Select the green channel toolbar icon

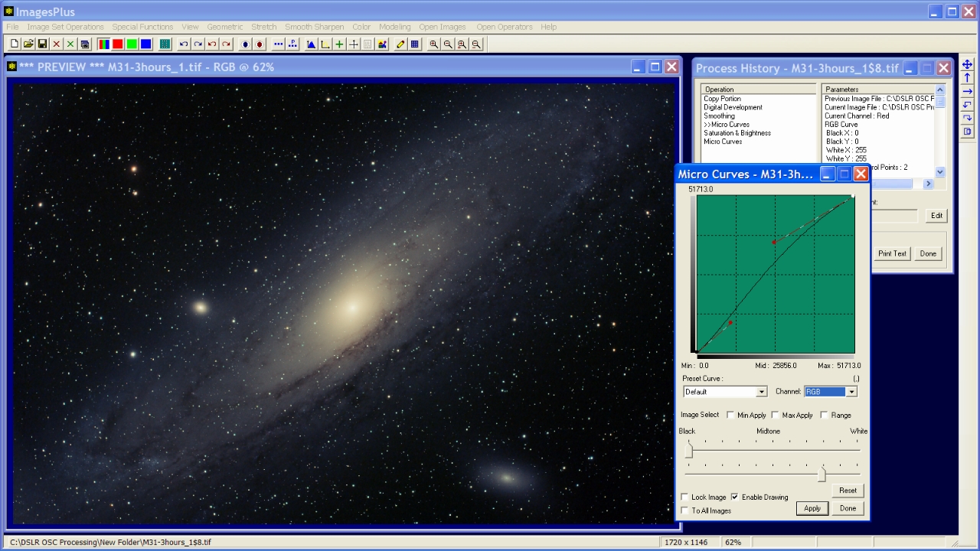(132, 44)
